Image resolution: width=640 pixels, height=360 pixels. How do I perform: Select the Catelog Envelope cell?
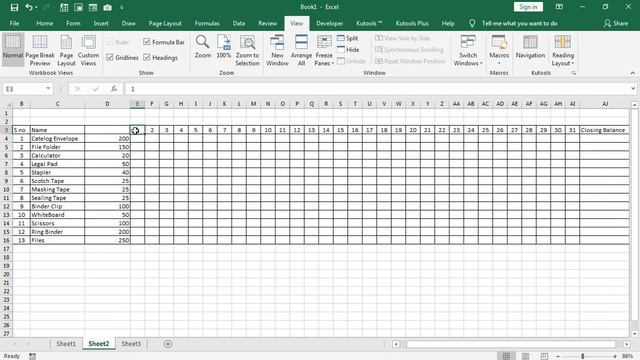[57, 138]
